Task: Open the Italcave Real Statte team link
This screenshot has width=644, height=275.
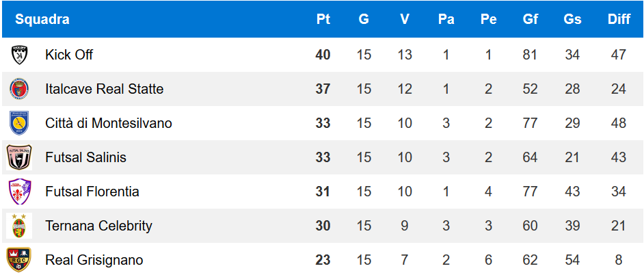Action: pyautogui.click(x=105, y=89)
